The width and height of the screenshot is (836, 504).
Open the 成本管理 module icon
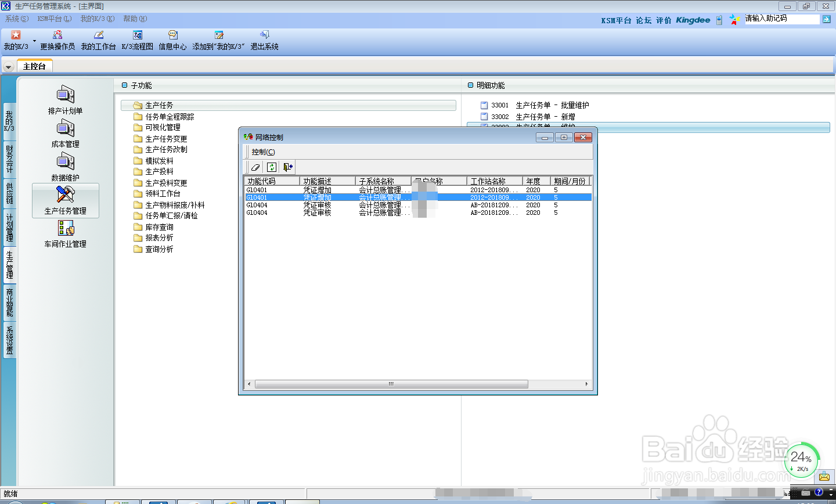(65, 134)
